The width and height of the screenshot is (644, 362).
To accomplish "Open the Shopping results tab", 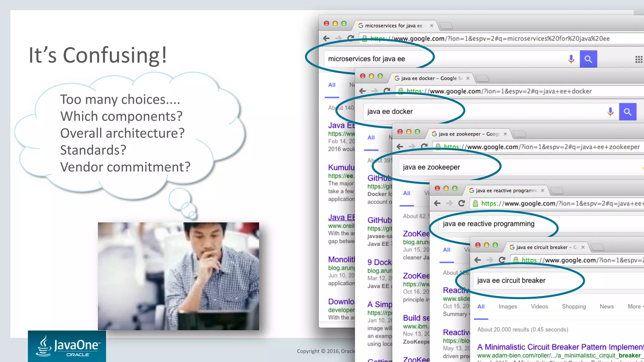I will (x=574, y=306).
